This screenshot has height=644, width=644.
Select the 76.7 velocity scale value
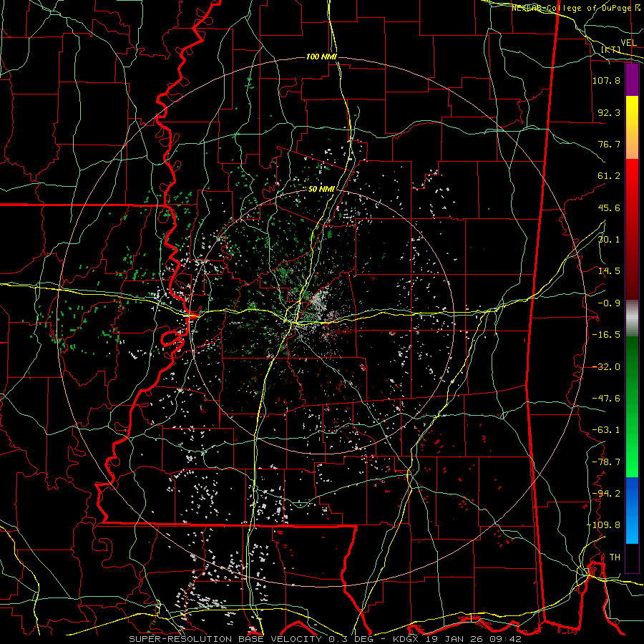(609, 144)
